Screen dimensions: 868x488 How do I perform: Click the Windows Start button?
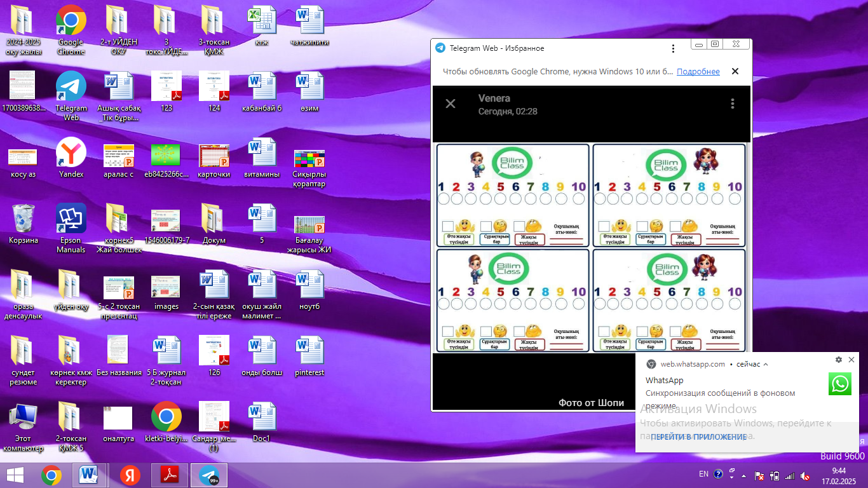coord(15,475)
